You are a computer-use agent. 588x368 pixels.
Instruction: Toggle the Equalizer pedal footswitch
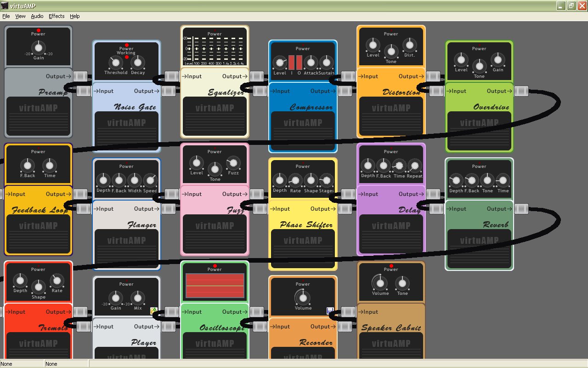click(215, 115)
